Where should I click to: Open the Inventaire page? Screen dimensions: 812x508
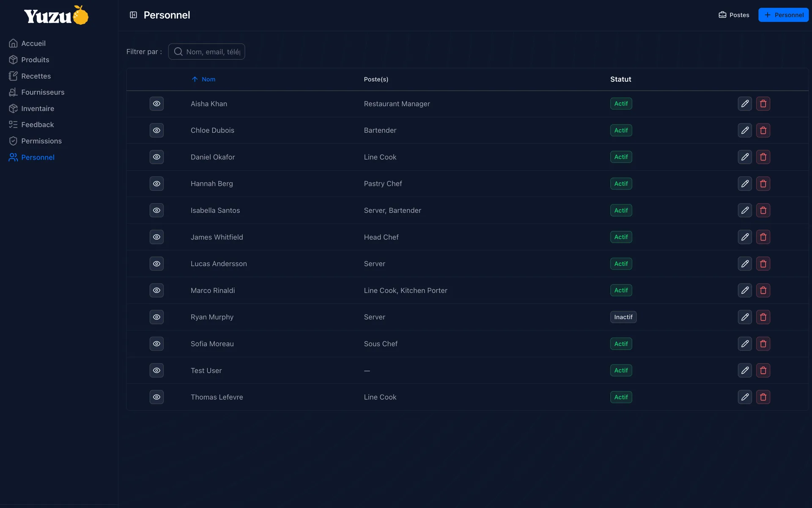(x=31, y=108)
